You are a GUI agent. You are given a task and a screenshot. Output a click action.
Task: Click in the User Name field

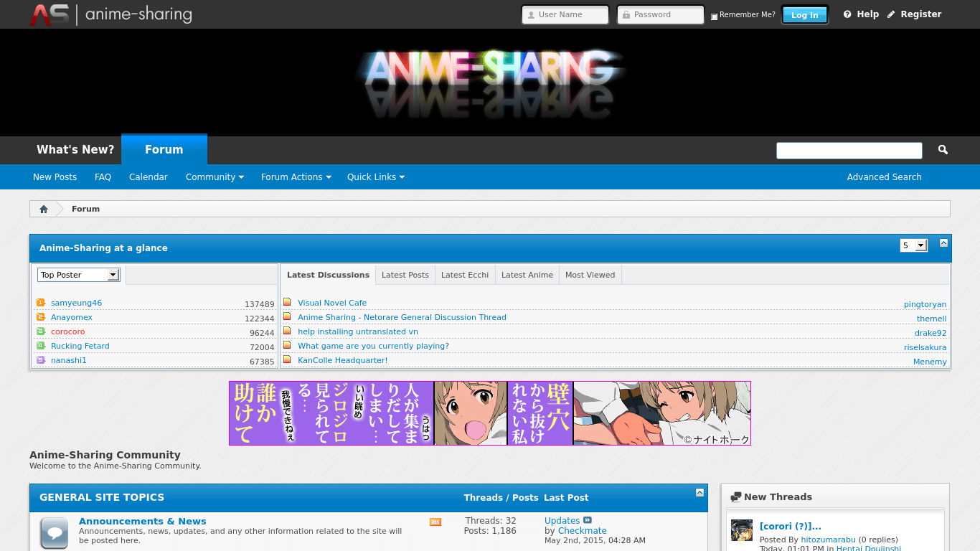click(x=565, y=14)
